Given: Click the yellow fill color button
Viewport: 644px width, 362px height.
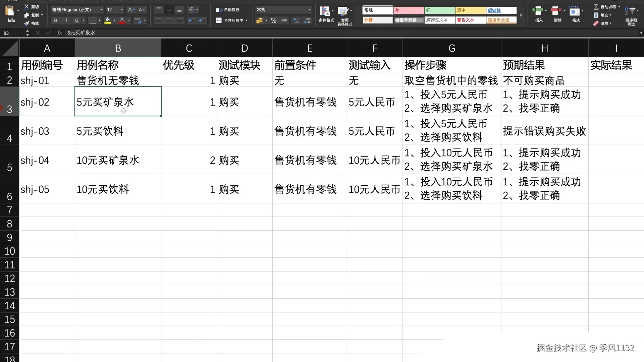Looking at the screenshot, I should pyautogui.click(x=108, y=21).
